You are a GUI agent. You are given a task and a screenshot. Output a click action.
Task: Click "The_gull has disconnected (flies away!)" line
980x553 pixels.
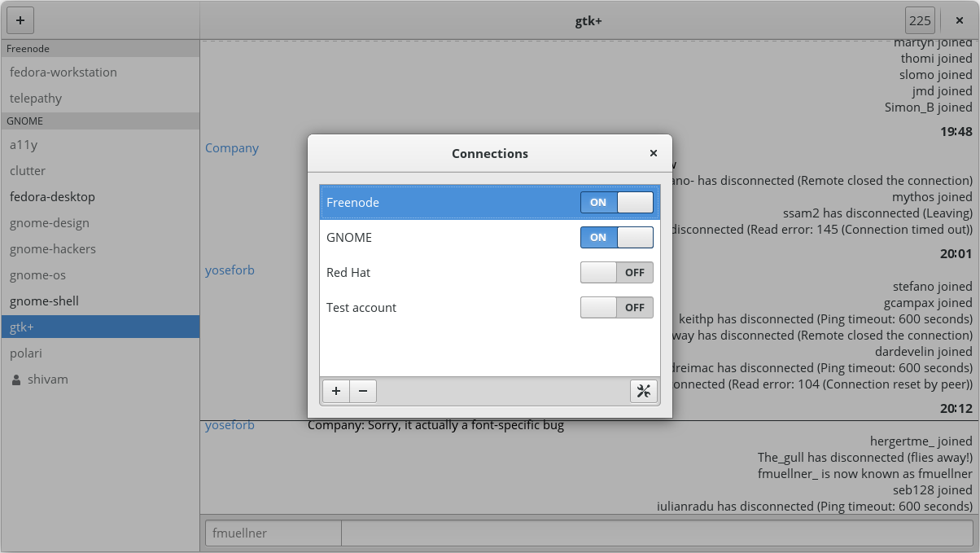click(x=865, y=457)
